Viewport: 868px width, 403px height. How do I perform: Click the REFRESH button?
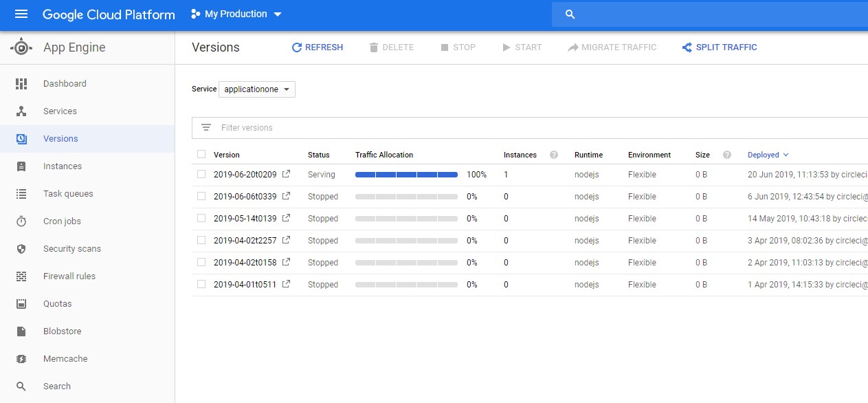[x=318, y=47]
